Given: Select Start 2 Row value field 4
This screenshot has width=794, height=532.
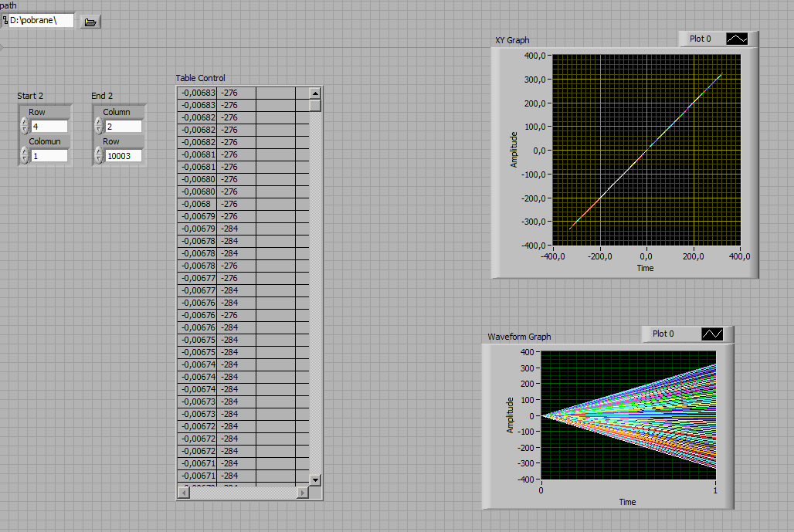Looking at the screenshot, I should pos(49,127).
